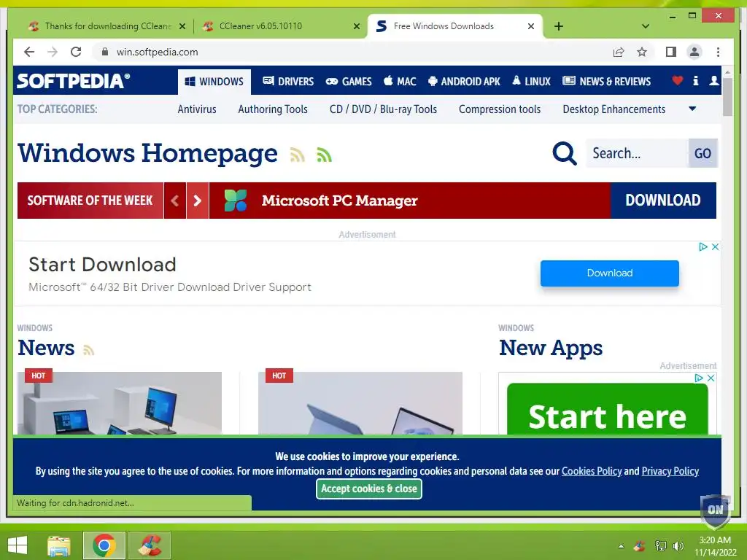Open the Compression tools category
Screen dimensions: 747x560
coord(500,109)
